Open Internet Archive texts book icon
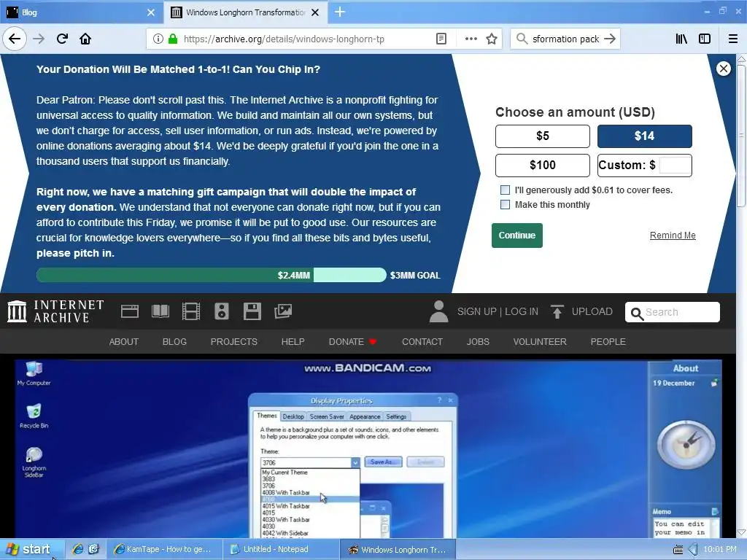 coord(160,311)
